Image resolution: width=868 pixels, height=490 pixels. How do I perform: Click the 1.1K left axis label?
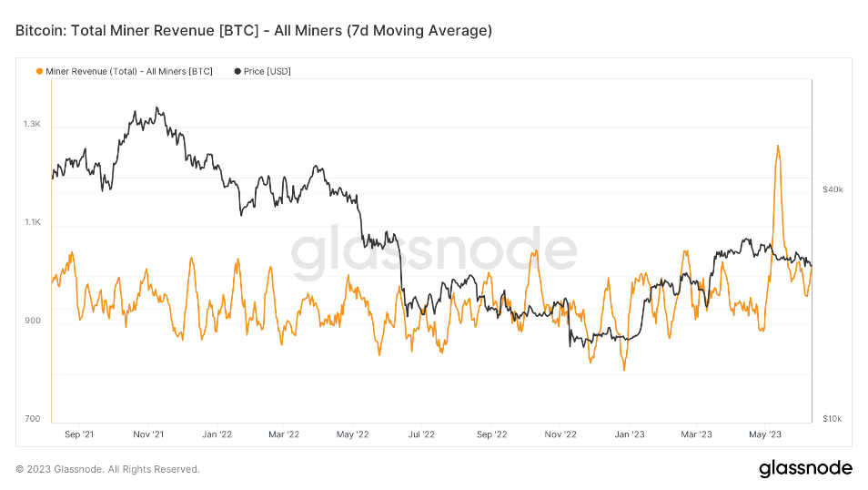pyautogui.click(x=32, y=223)
